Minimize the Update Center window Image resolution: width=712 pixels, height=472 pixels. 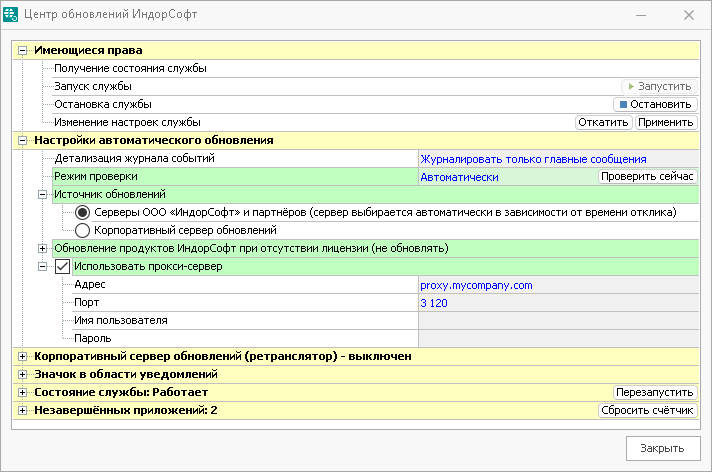[641, 15]
